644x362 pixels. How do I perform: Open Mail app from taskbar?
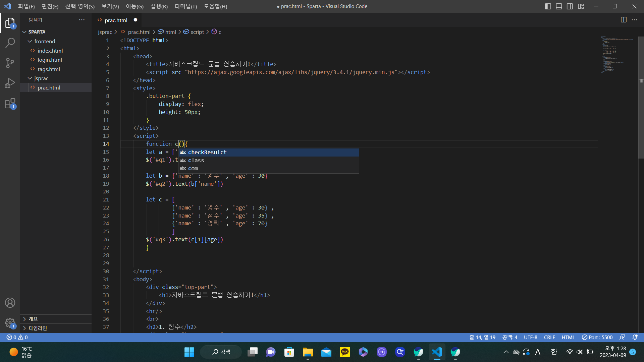point(326,352)
